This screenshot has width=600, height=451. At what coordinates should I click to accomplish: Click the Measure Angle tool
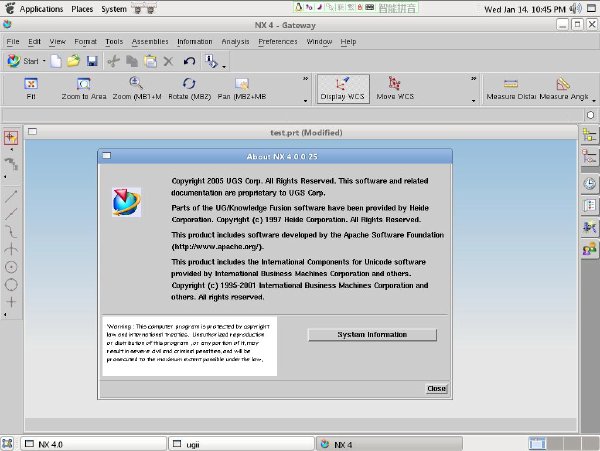tap(564, 89)
